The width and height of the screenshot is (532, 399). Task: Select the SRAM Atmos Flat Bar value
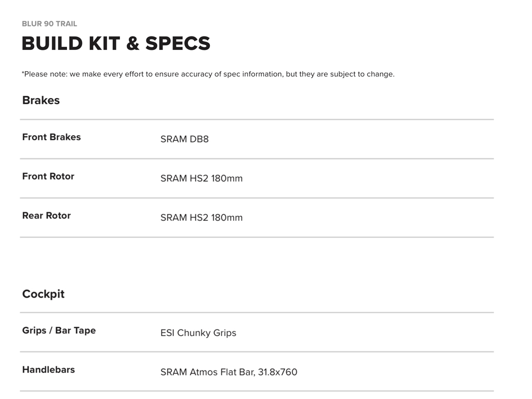pos(229,372)
